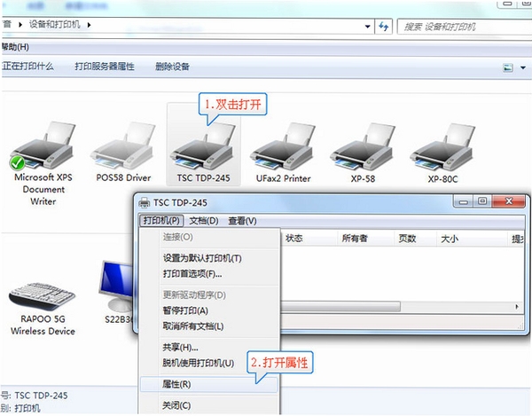Viewport: 532px width, 416px height.
Task: Select the TSC TDP-245 printer icon
Action: 203,146
